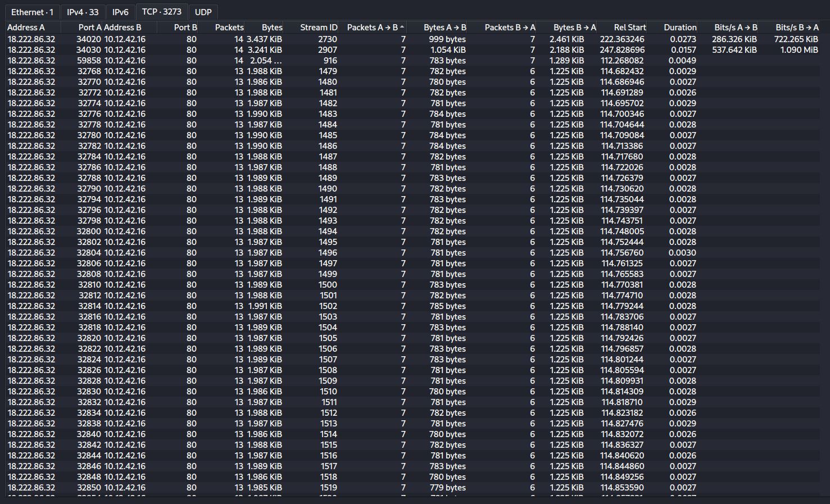Reverse sort on Packets A → B header
The height and width of the screenshot is (504, 830).
point(373,27)
